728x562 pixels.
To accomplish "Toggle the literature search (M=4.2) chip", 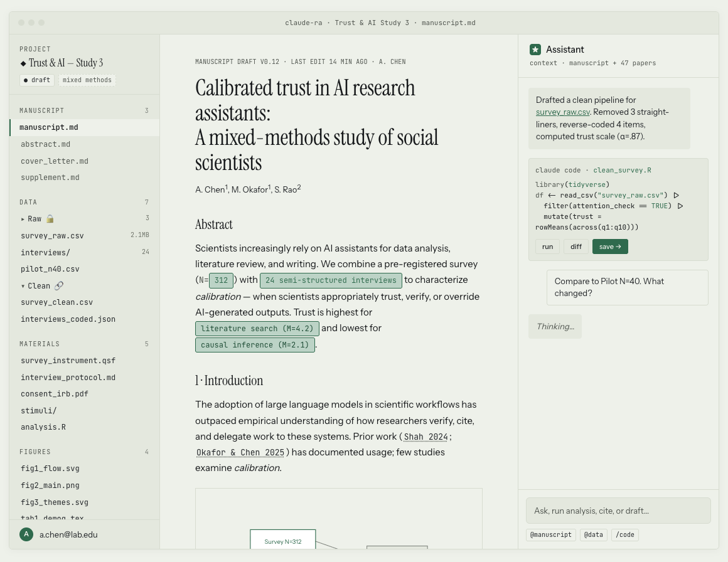I will click(257, 328).
